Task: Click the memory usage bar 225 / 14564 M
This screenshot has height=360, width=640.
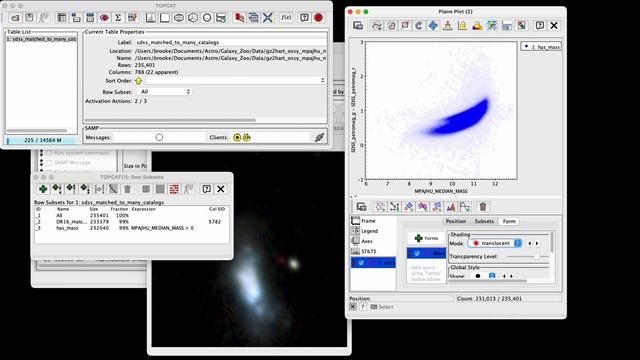Action: click(x=41, y=140)
